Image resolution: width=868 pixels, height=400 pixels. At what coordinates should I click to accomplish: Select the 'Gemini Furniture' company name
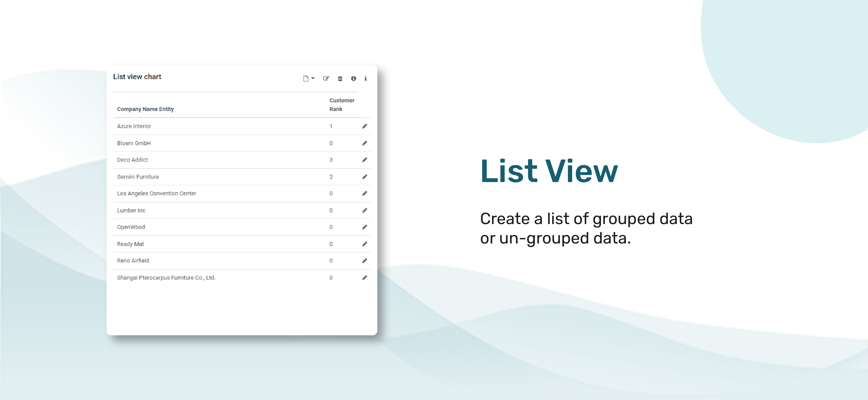pyautogui.click(x=138, y=177)
